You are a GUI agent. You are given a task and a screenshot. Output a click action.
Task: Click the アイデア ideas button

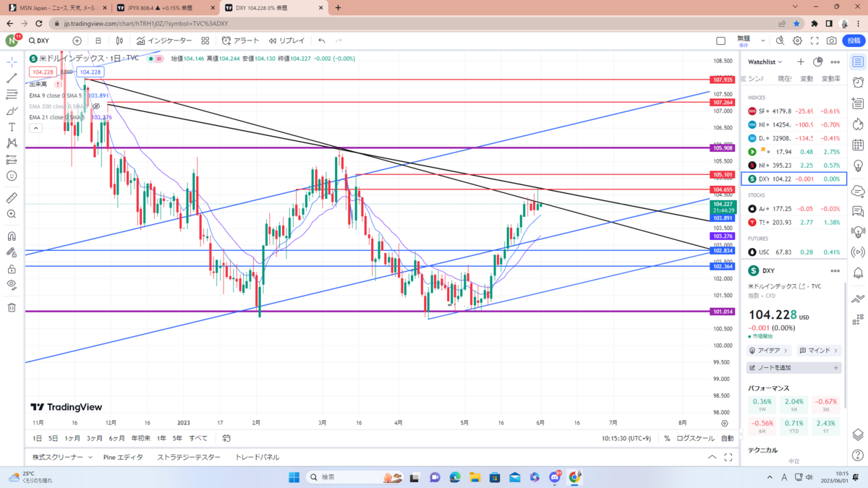pyautogui.click(x=770, y=350)
